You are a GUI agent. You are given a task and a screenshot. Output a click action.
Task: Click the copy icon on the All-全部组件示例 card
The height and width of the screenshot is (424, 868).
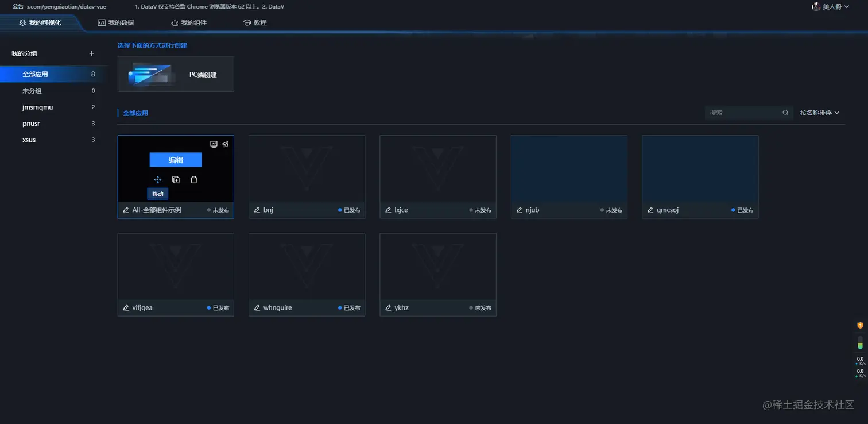pyautogui.click(x=176, y=180)
